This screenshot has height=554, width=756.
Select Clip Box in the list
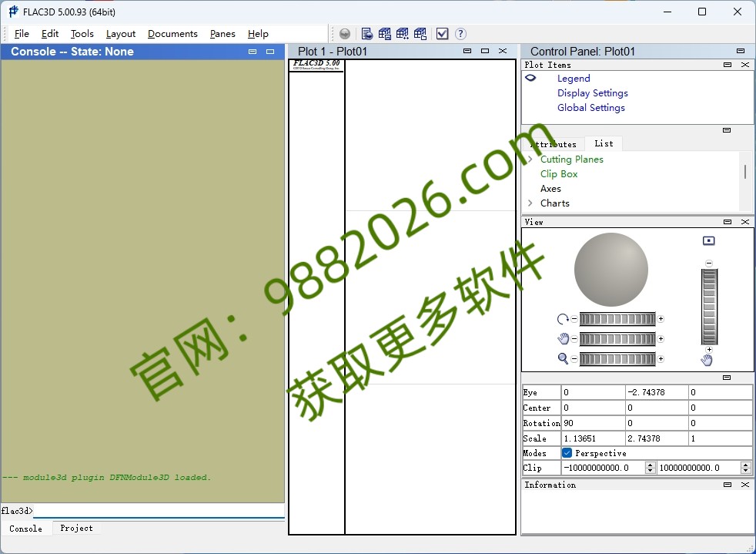point(559,173)
